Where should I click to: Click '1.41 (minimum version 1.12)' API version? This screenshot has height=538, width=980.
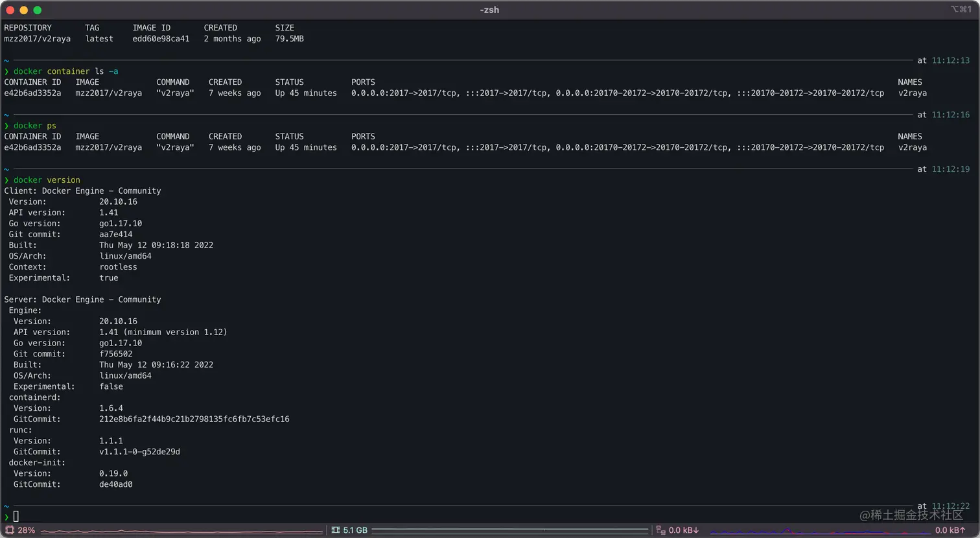(x=163, y=332)
